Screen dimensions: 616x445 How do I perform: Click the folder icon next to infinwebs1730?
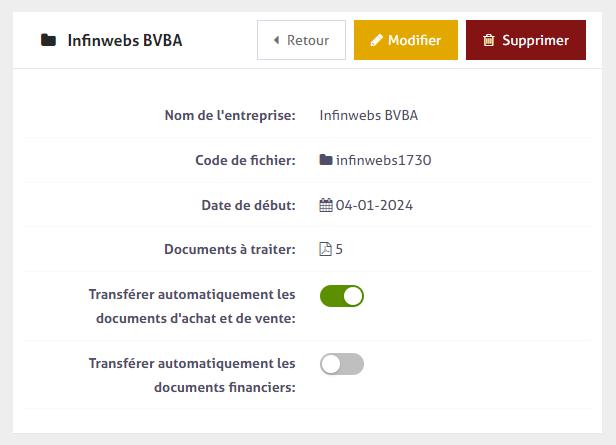click(x=326, y=160)
